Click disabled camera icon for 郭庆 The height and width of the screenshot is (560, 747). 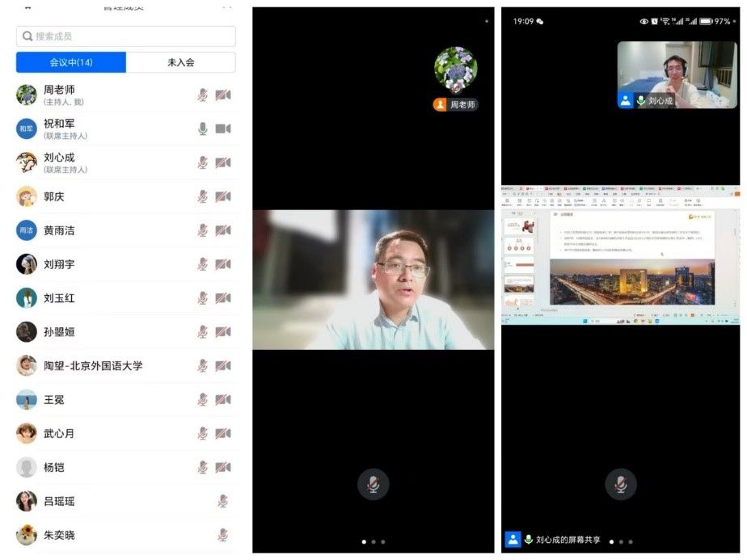pos(223,196)
